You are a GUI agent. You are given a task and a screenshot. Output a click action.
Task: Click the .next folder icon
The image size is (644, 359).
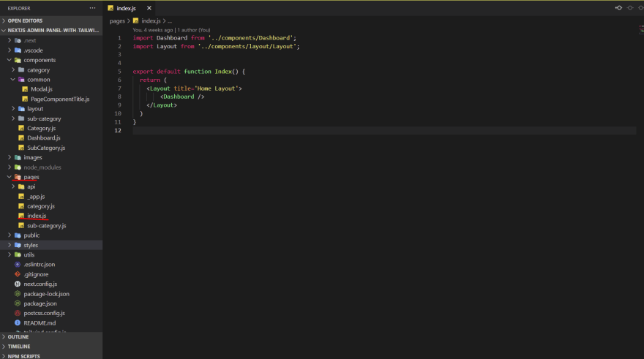(18, 40)
